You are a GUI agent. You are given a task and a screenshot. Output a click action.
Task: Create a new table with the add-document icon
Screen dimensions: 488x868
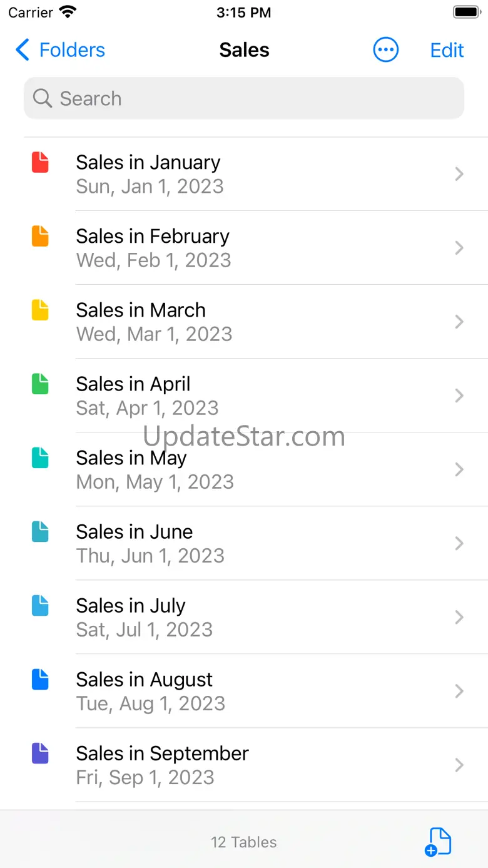tap(438, 842)
